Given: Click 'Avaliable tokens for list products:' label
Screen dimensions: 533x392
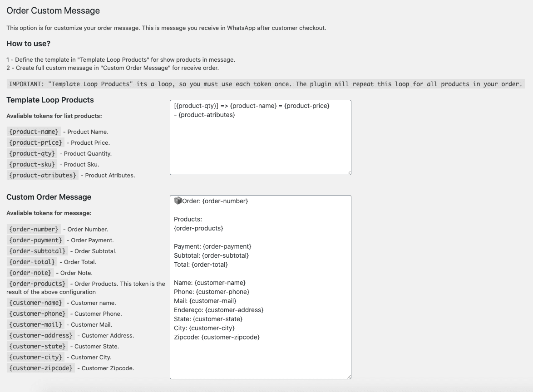Looking at the screenshot, I should pos(54,116).
